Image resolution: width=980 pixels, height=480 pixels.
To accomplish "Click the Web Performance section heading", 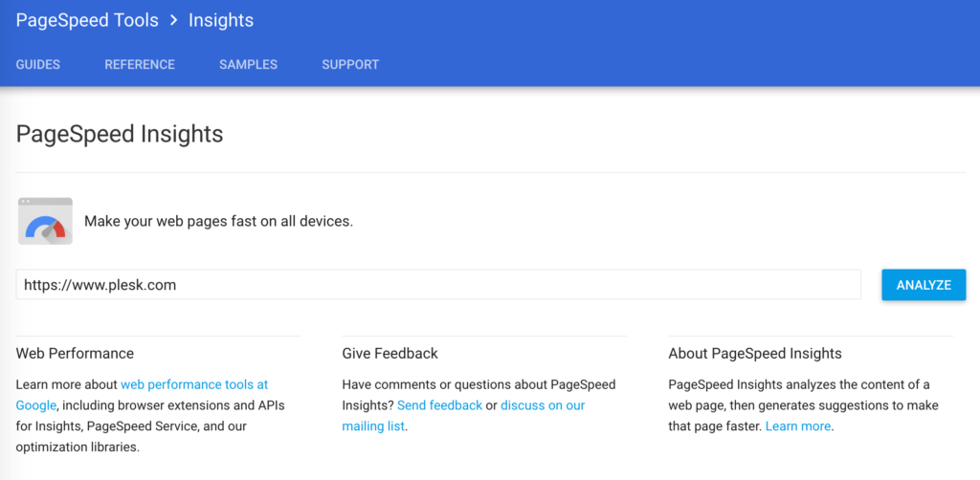I will tap(75, 353).
